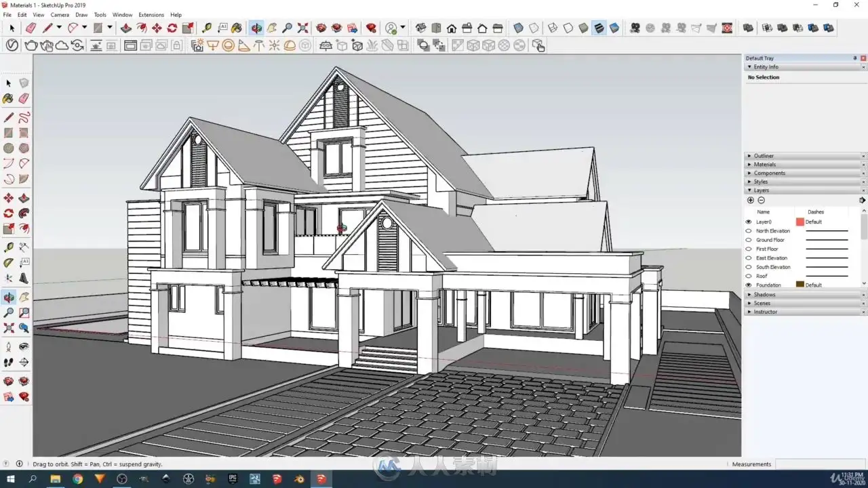
Task: Expand the Instructor panel
Action: 749,312
